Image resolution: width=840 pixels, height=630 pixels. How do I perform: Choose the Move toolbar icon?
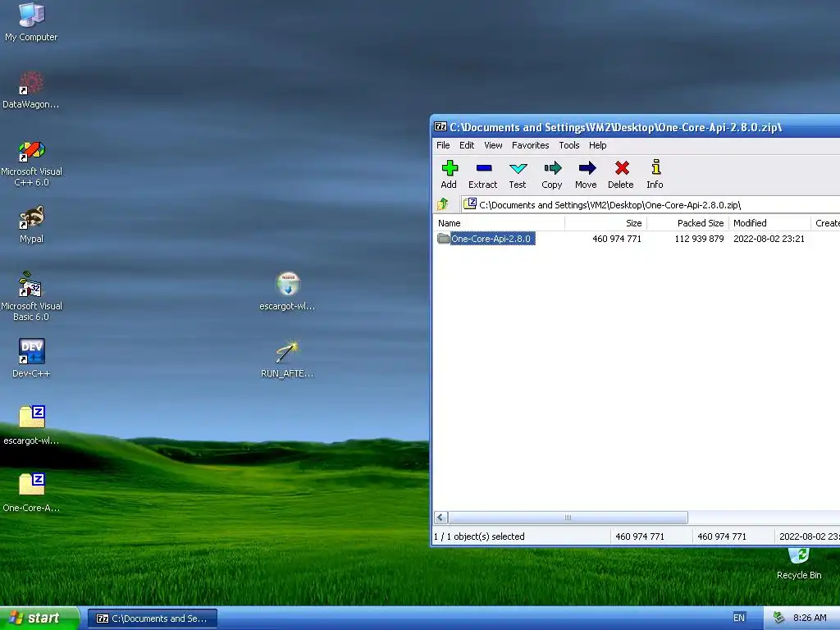586,175
